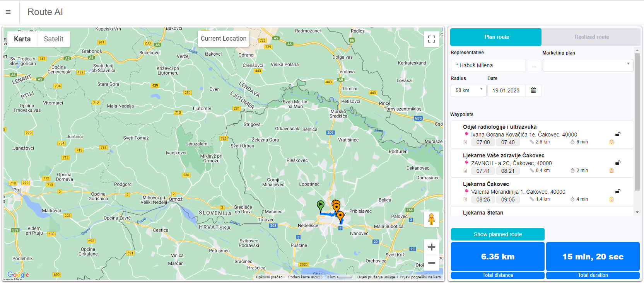Toggle lock on Ljekarna Čakovec waypoint

(x=618, y=191)
